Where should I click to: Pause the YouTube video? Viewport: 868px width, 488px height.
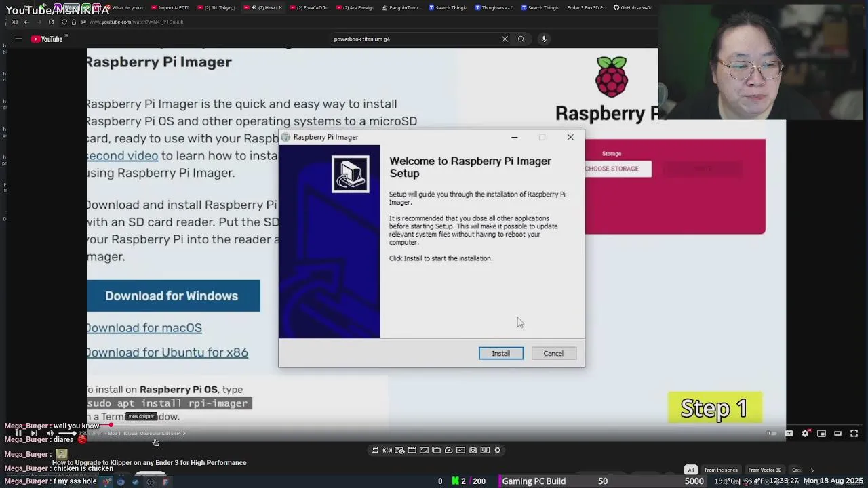pos(18,433)
